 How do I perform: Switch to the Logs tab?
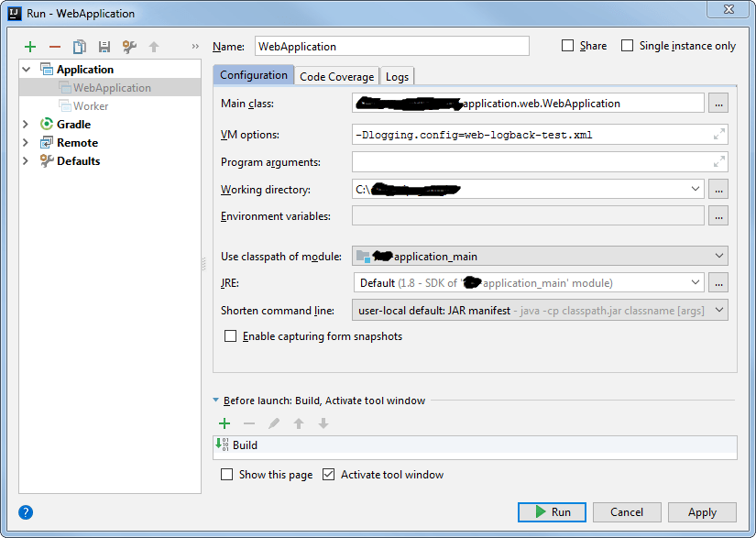tap(397, 77)
